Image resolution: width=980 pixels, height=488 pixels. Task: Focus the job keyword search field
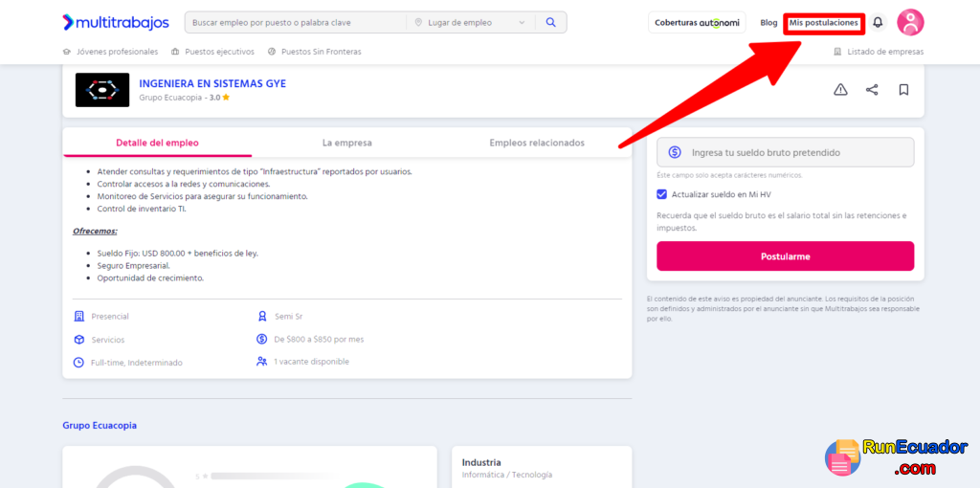[x=296, y=23]
